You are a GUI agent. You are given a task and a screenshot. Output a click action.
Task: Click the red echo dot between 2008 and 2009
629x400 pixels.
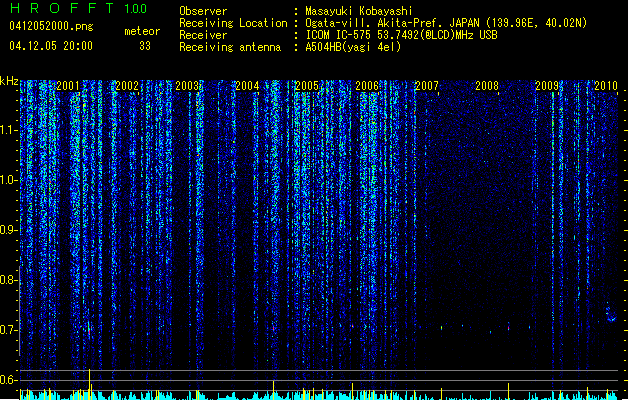tap(509, 328)
